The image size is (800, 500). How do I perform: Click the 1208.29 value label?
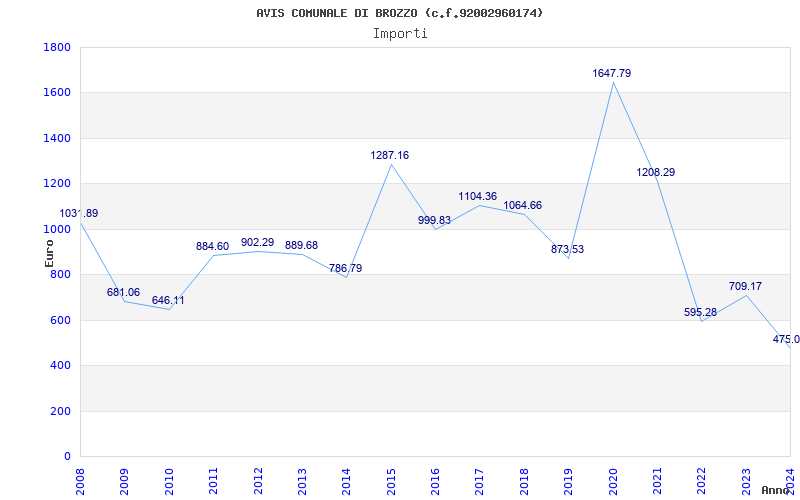tap(656, 172)
